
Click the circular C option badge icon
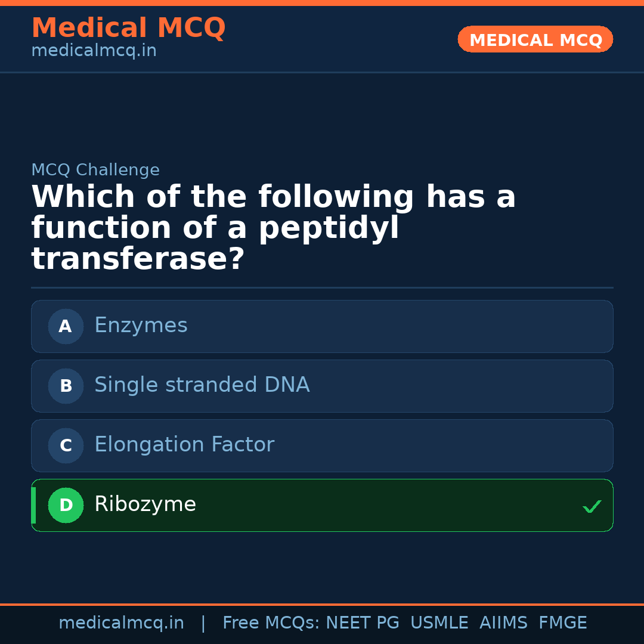[x=66, y=445]
